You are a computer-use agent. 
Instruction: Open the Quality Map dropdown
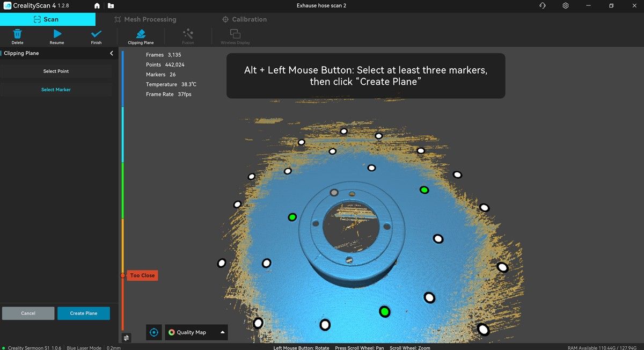[196, 332]
